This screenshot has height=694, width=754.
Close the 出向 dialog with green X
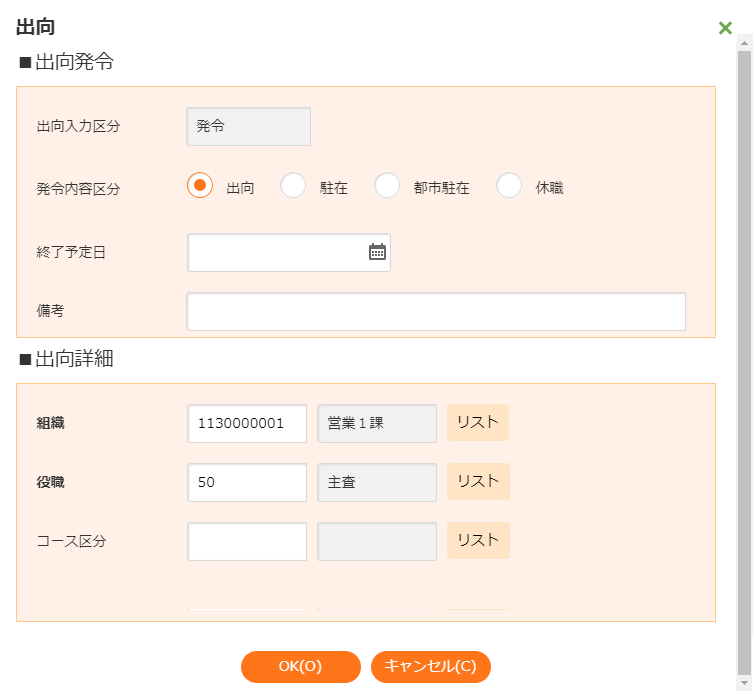(x=726, y=28)
